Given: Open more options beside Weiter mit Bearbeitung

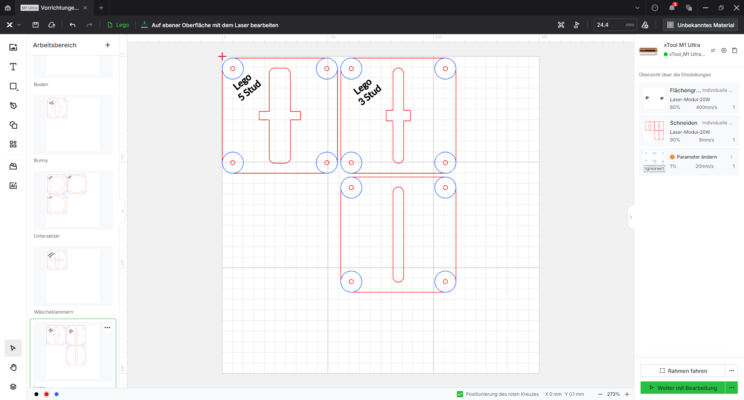Looking at the screenshot, I should click(732, 388).
